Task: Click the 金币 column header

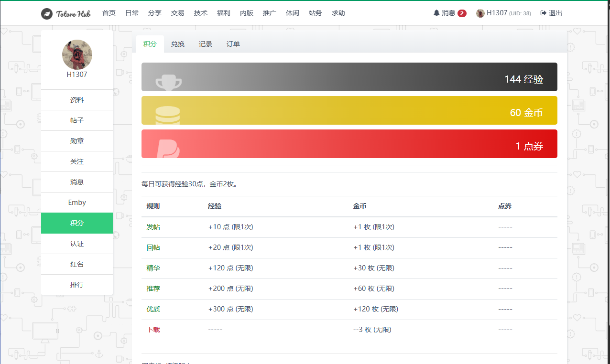Action: pyautogui.click(x=360, y=206)
